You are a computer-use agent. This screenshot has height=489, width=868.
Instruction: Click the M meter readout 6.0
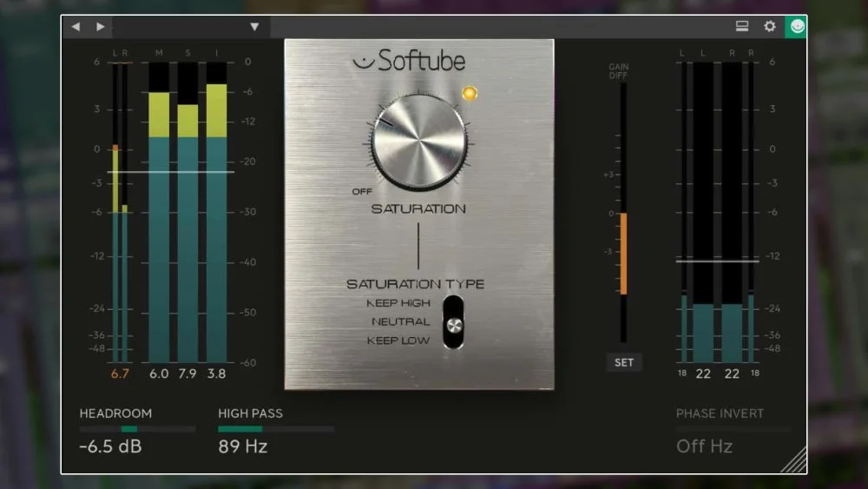pos(159,373)
